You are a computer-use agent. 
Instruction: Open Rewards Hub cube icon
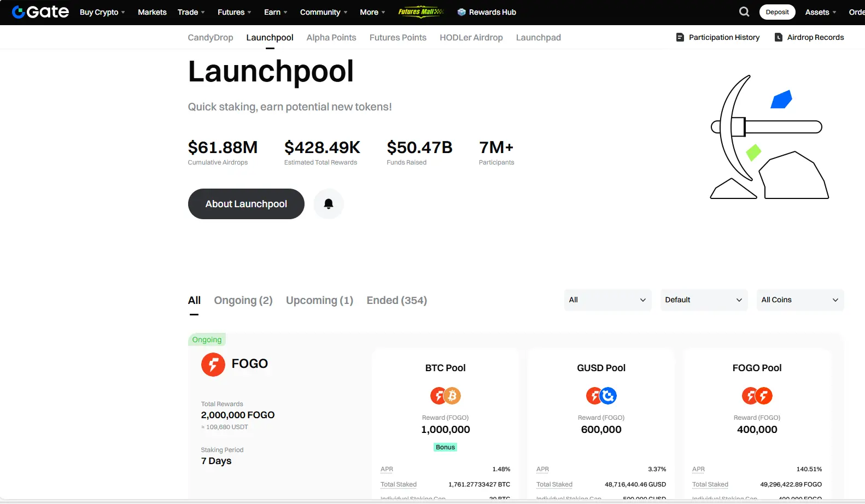coord(461,12)
